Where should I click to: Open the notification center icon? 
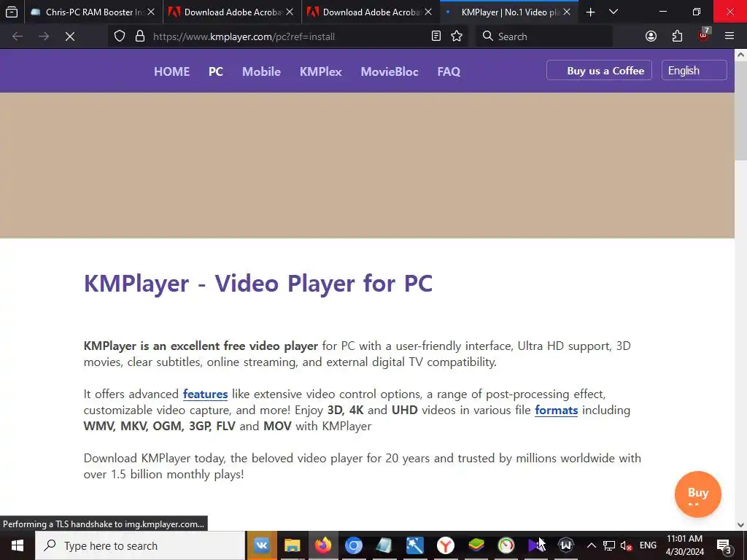[724, 545]
